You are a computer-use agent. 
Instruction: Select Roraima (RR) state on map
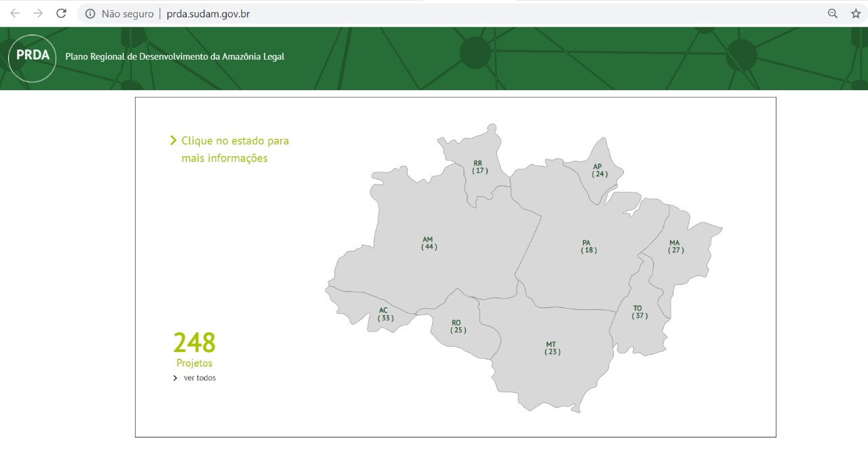pos(479,167)
